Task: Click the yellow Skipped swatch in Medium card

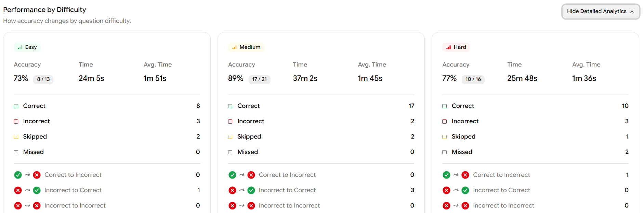Action: click(x=230, y=137)
